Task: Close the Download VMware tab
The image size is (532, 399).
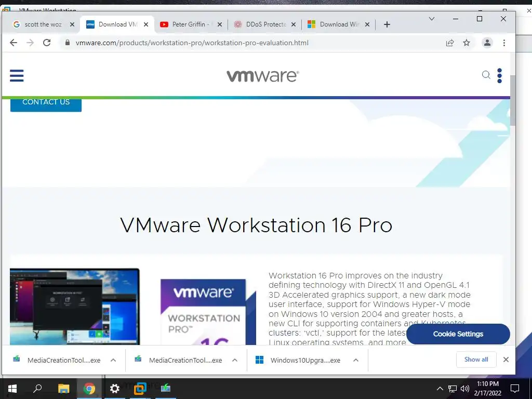Action: click(146, 24)
